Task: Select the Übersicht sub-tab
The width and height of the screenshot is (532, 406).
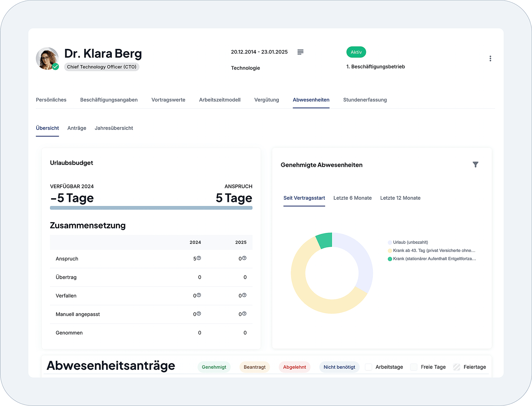Action: tap(47, 128)
